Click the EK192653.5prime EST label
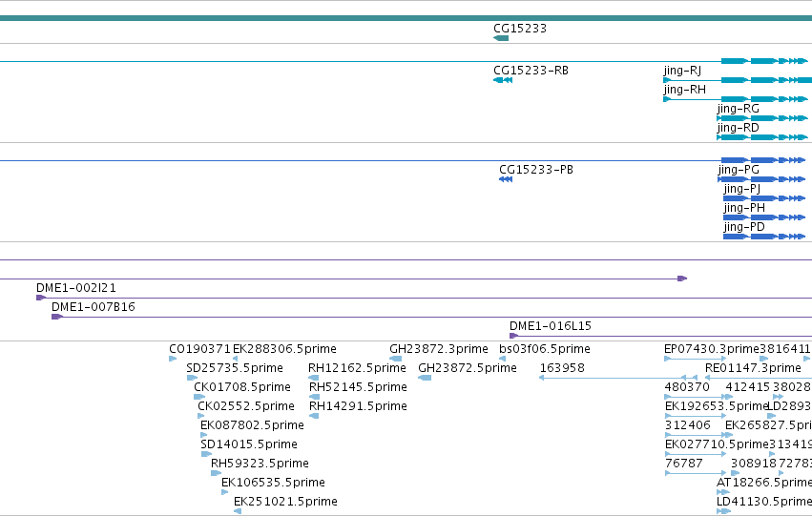The image size is (812, 516). 717,407
